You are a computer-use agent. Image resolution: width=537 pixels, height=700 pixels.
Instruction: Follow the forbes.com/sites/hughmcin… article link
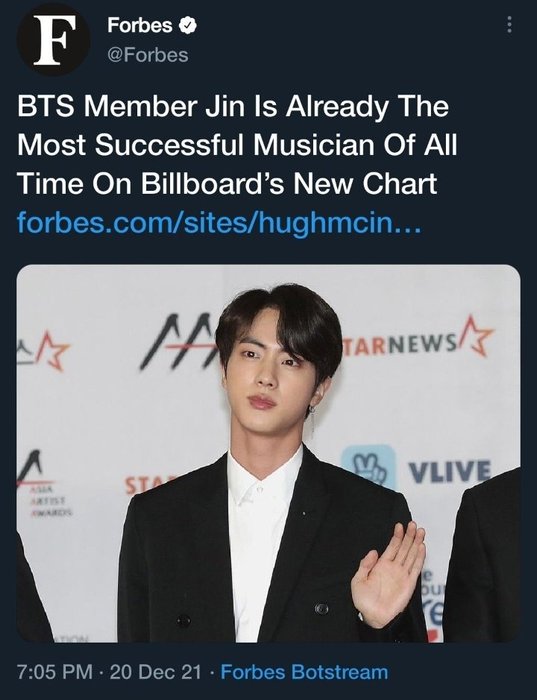coord(219,223)
